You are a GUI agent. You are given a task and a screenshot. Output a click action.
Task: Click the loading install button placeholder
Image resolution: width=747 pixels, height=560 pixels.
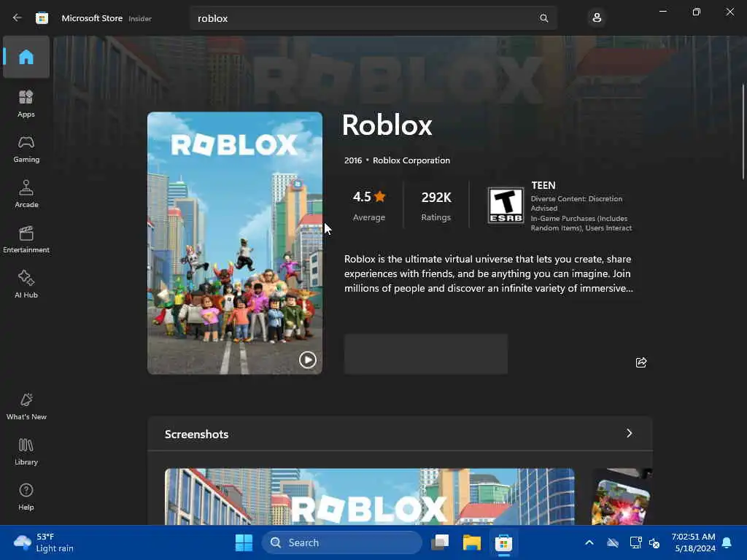click(426, 354)
